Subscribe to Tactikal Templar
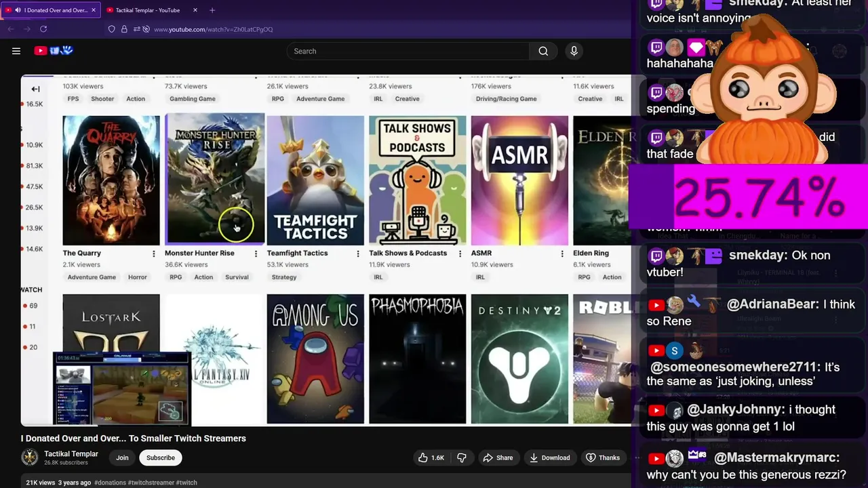868x488 pixels. point(161,457)
